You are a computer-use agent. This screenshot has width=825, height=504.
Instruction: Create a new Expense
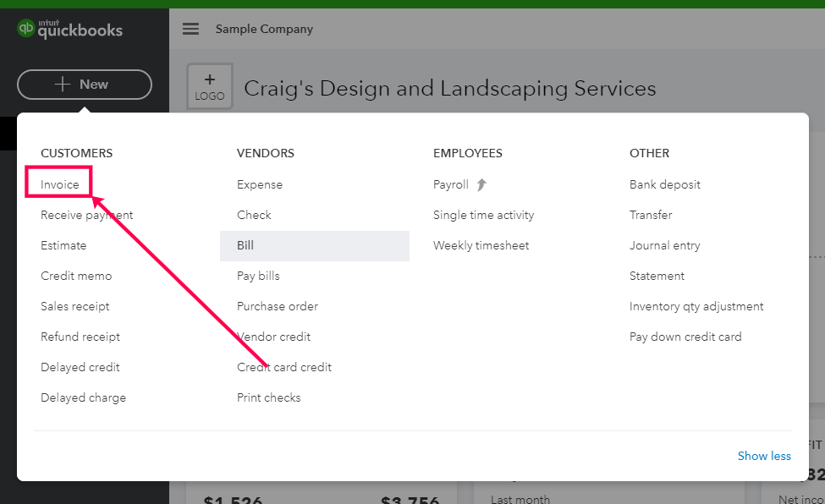(x=260, y=184)
